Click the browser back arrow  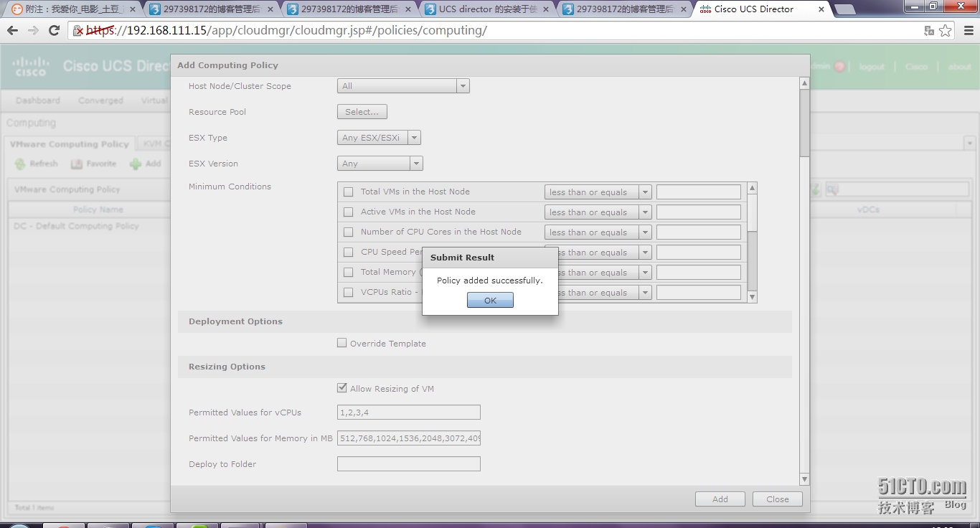tap(12, 31)
